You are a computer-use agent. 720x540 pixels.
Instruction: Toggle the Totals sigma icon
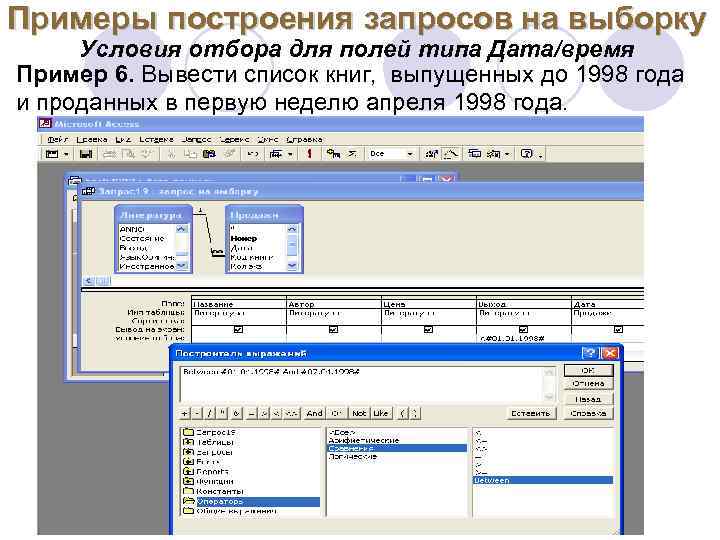pyautogui.click(x=352, y=154)
